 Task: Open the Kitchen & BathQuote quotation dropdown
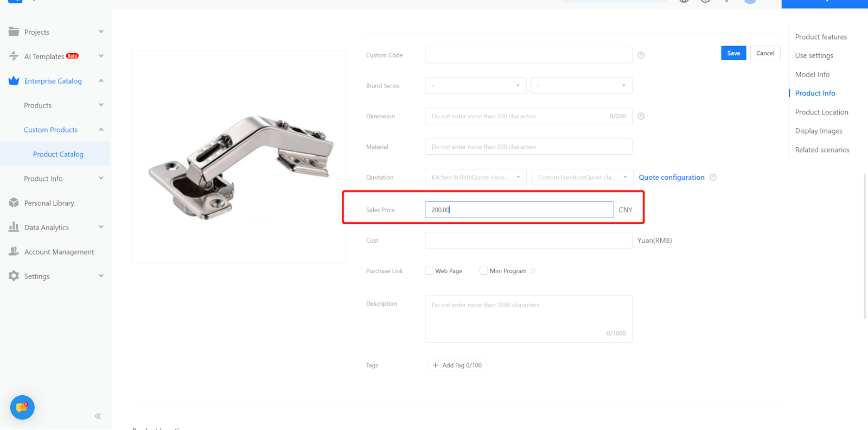(476, 177)
